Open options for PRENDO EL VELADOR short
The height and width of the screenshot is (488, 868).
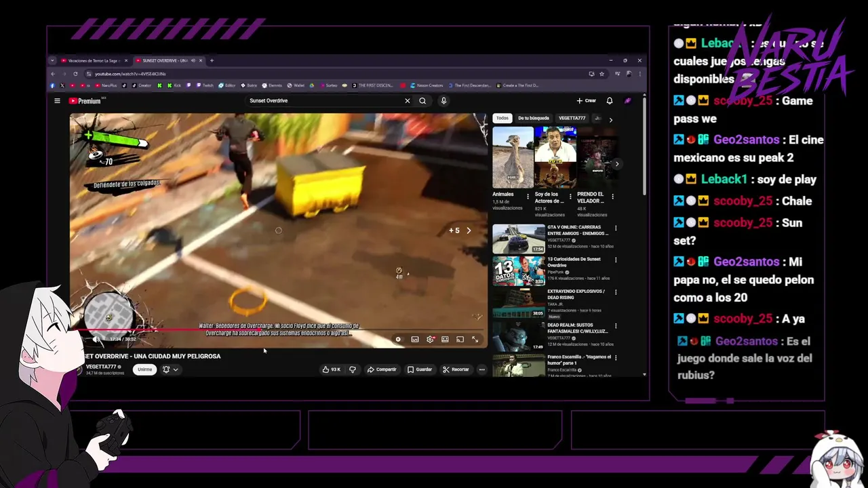click(x=613, y=197)
